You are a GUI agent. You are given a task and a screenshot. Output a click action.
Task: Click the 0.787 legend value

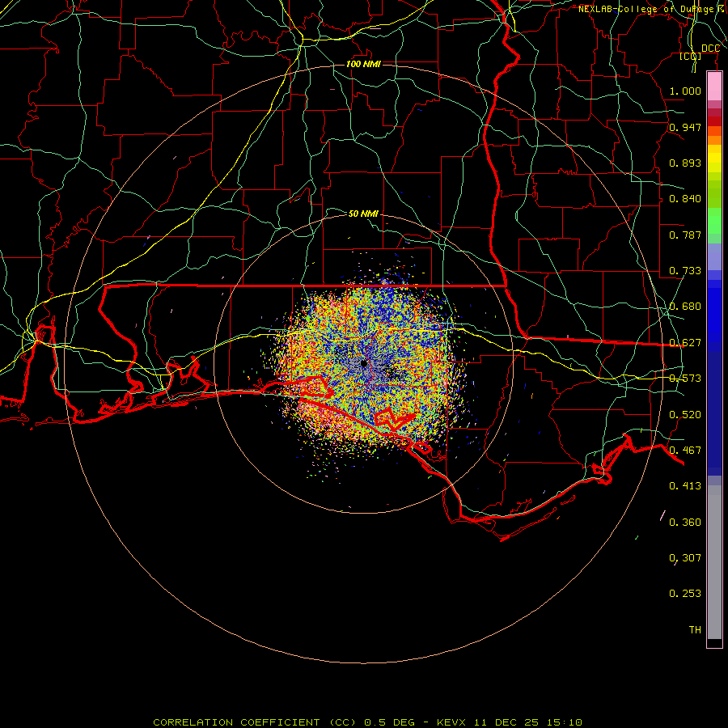tap(685, 235)
